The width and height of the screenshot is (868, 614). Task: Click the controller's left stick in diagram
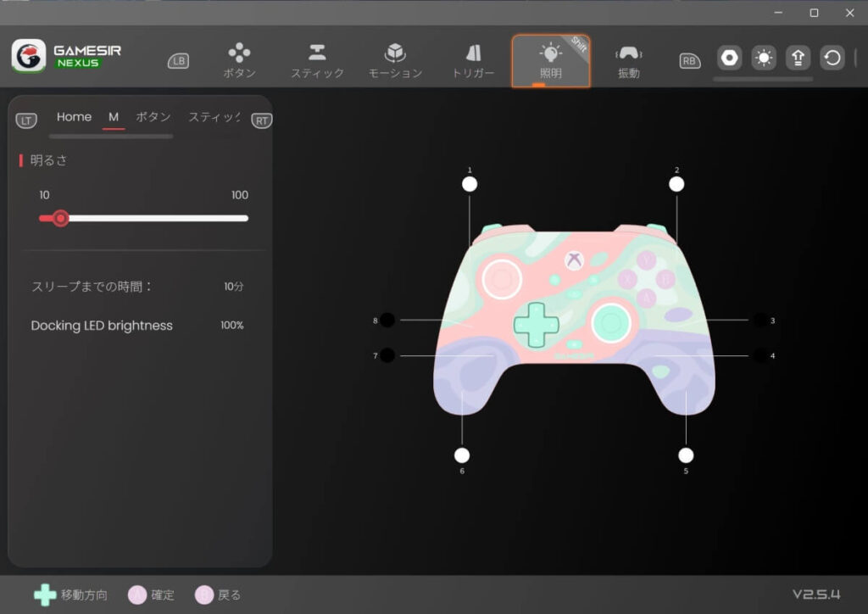click(502, 279)
